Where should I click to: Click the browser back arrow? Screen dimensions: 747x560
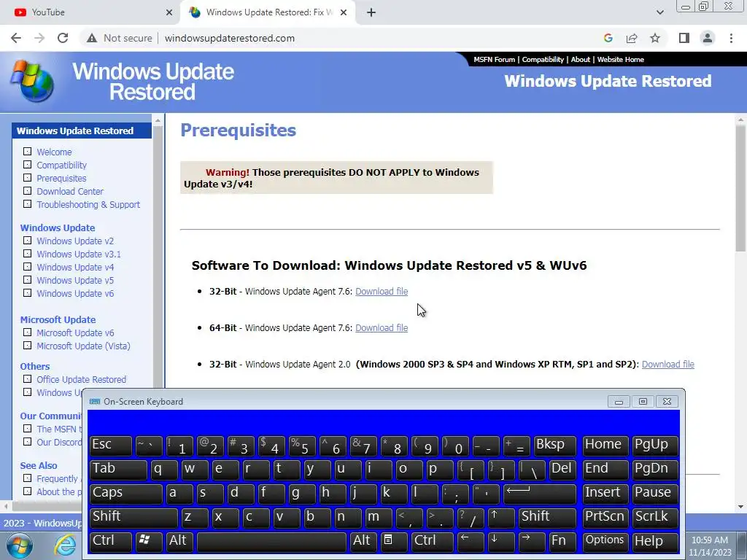tap(16, 38)
